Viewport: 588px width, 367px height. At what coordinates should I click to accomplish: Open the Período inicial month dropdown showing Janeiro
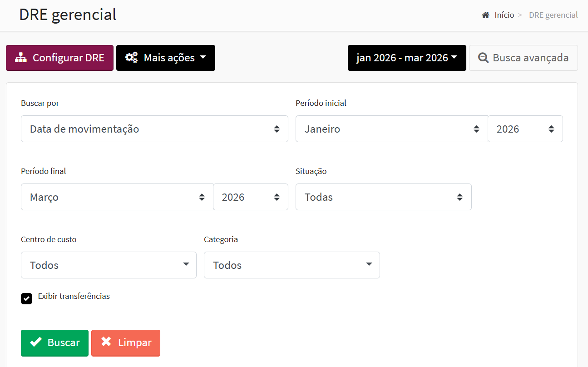pos(392,129)
